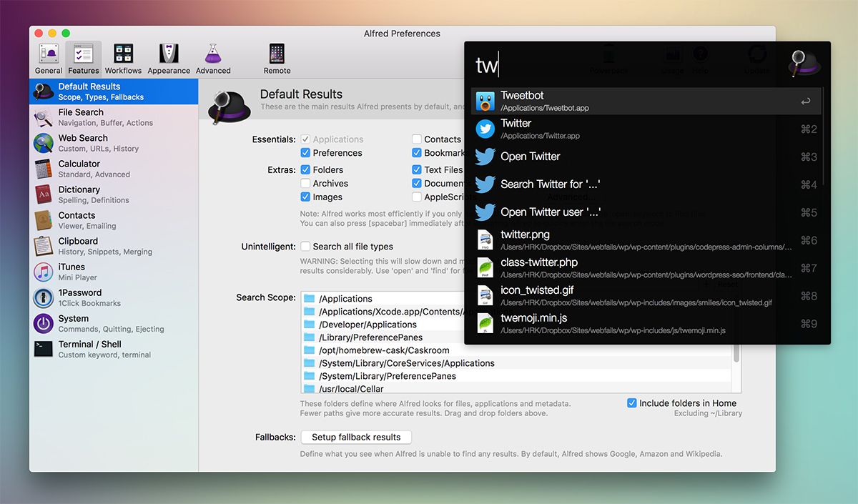Open the Workflows preferences pane
The image size is (858, 504).
point(123,57)
